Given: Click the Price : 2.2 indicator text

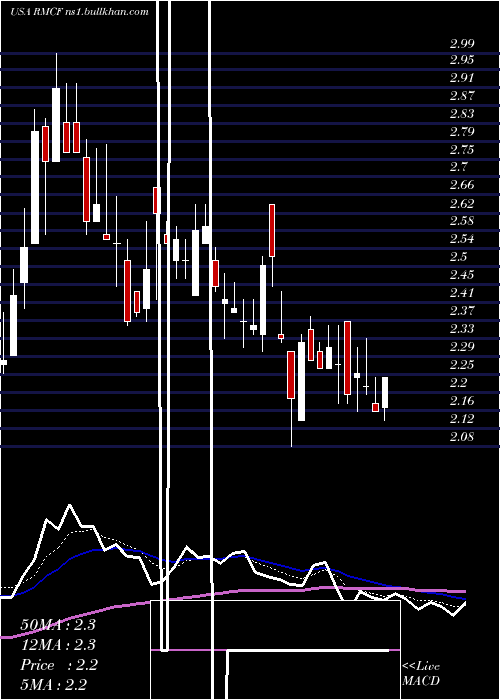Looking at the screenshot, I should 59,665.
